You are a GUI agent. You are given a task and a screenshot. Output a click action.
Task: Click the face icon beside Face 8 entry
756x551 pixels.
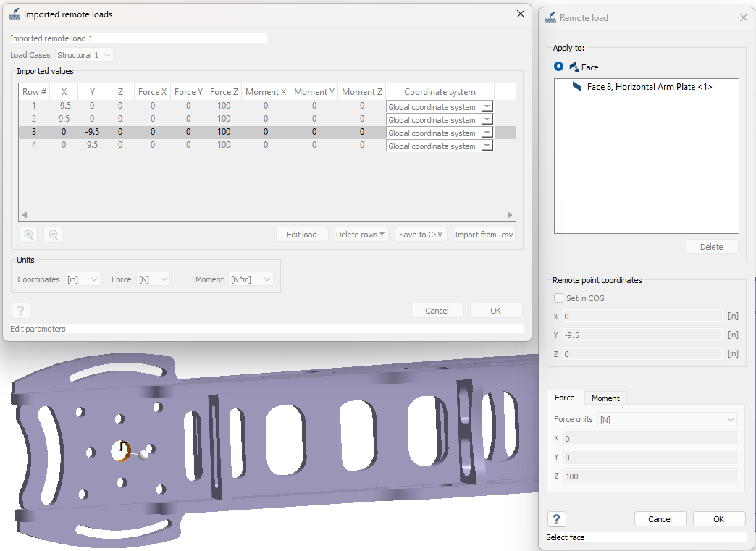pos(577,87)
